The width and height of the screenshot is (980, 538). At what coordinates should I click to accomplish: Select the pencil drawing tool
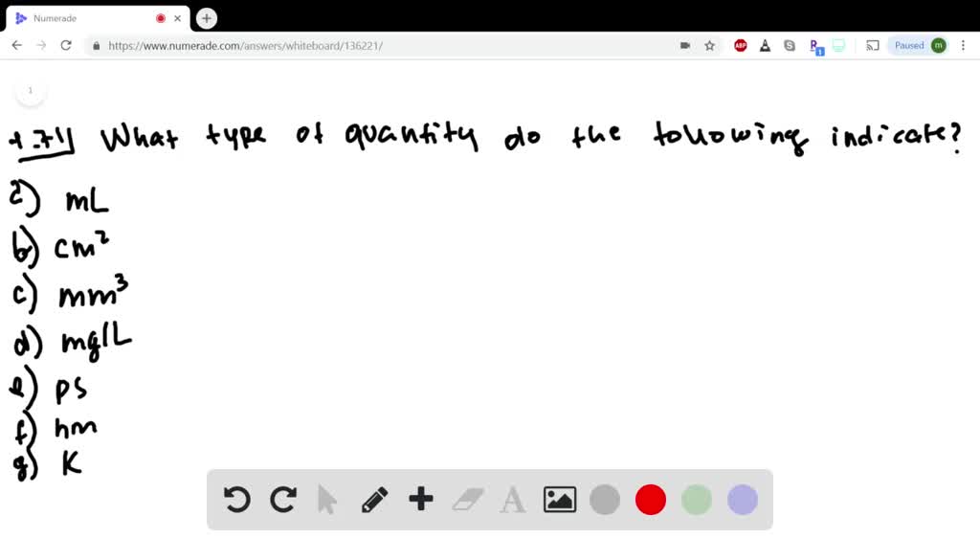(x=374, y=500)
